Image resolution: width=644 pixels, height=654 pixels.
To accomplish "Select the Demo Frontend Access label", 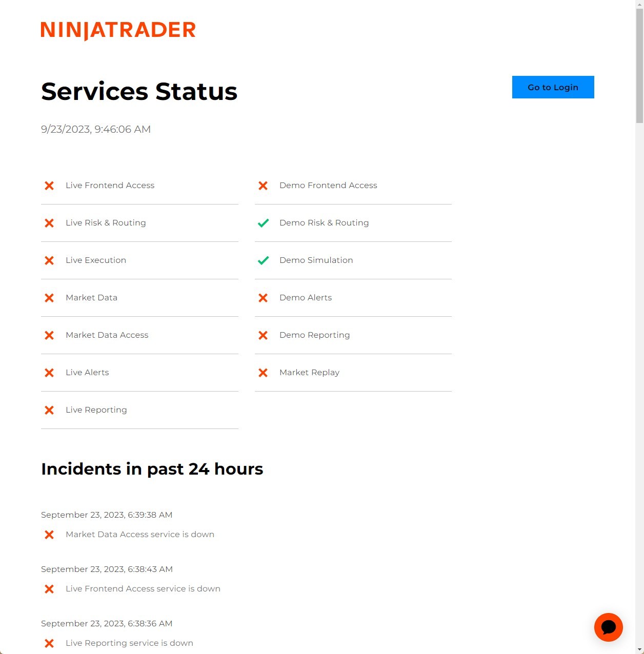I will pyautogui.click(x=328, y=185).
